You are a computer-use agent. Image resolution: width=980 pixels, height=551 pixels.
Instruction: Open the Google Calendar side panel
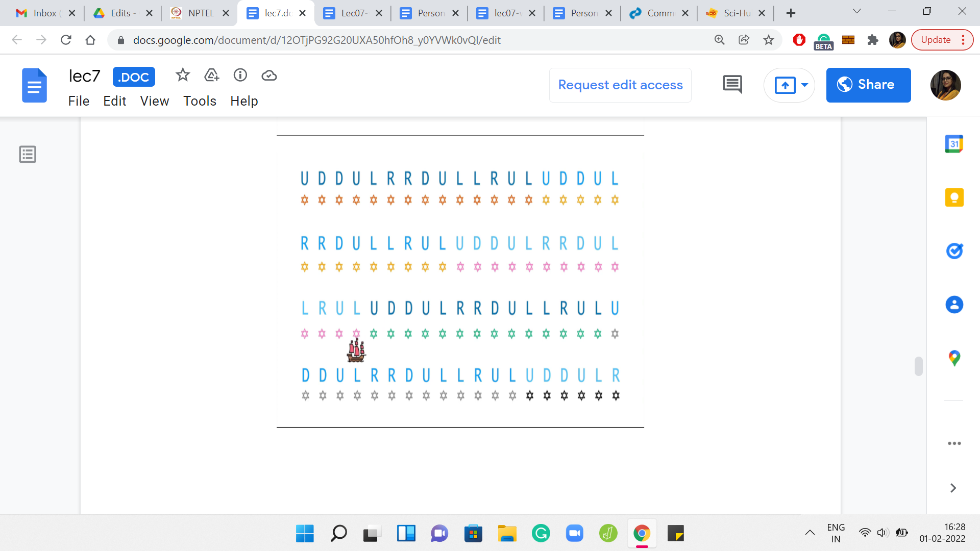953,144
